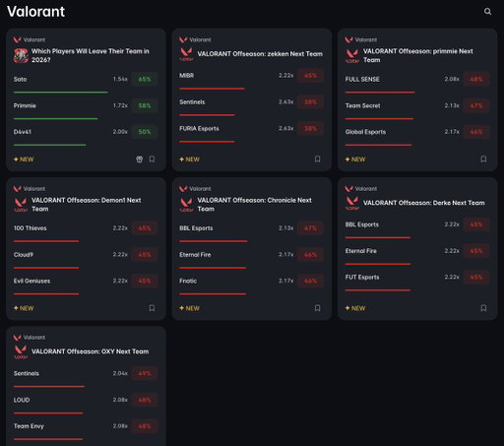This screenshot has height=446, width=504.
Task: Select 49% odds for Sentinels in OXY card
Action: [x=145, y=373]
